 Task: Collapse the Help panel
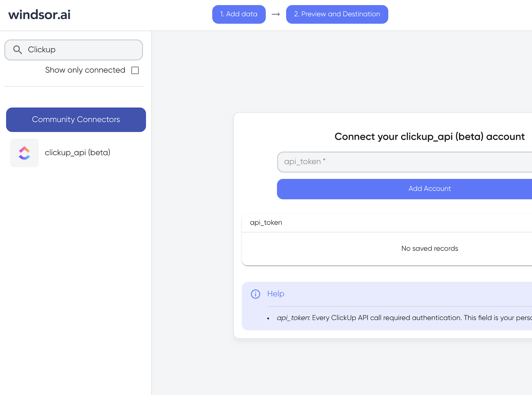(275, 294)
